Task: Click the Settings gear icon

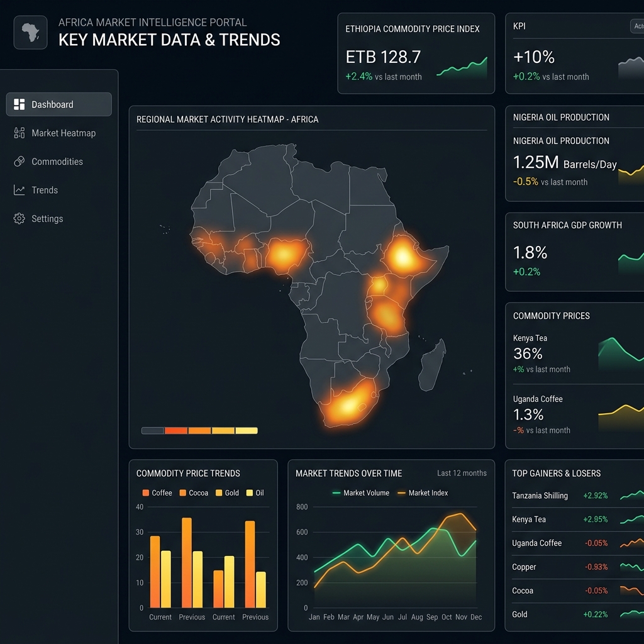Action: point(19,218)
